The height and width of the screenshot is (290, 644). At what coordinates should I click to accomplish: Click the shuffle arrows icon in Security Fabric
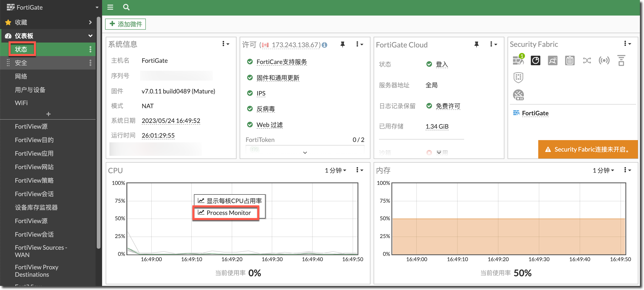point(587,61)
